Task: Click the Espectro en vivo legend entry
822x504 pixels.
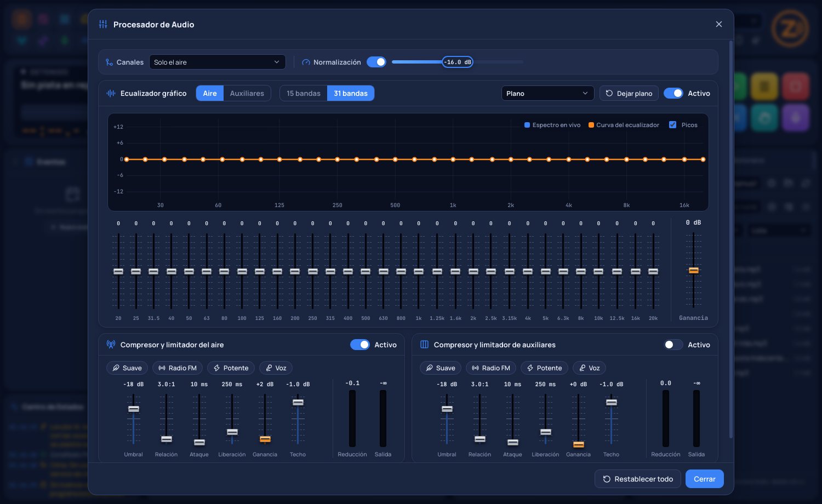Action: pyautogui.click(x=552, y=125)
